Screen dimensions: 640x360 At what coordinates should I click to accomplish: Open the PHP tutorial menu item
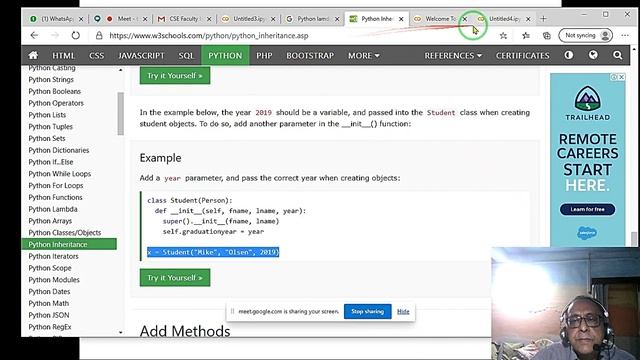tap(264, 55)
